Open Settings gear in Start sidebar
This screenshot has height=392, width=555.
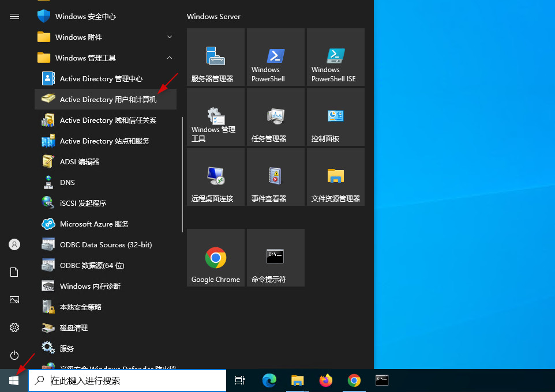(x=14, y=327)
